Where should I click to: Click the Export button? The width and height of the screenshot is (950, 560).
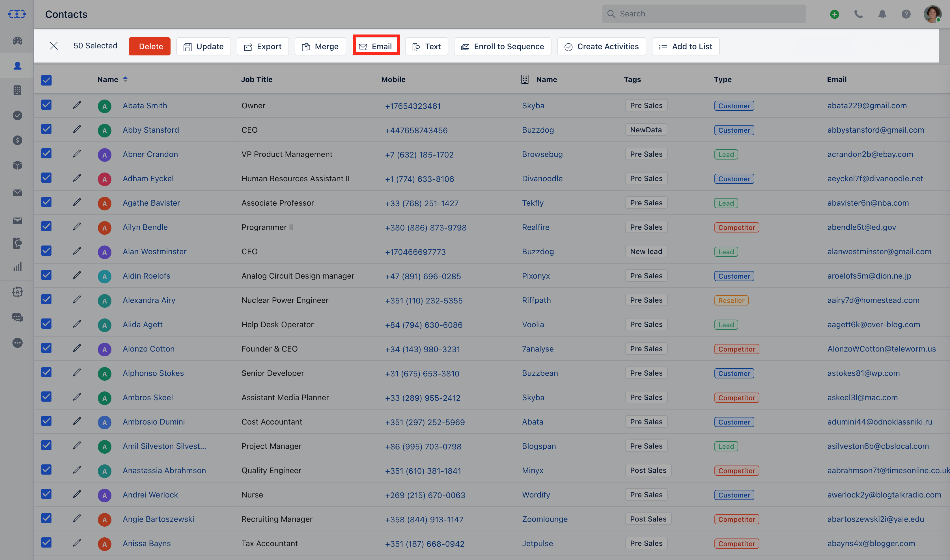pos(262,46)
